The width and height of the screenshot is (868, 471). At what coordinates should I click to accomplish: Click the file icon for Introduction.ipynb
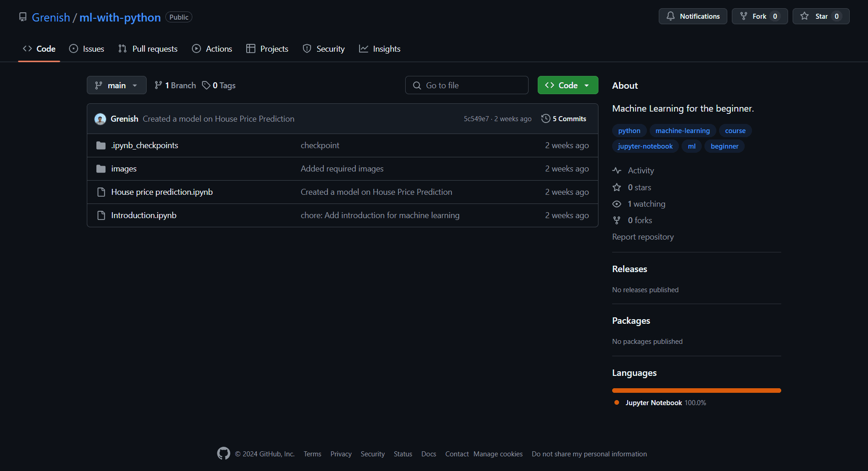pos(101,215)
